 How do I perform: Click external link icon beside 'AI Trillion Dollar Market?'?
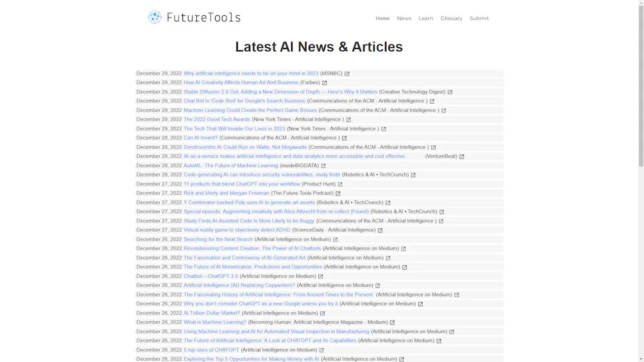point(323,312)
